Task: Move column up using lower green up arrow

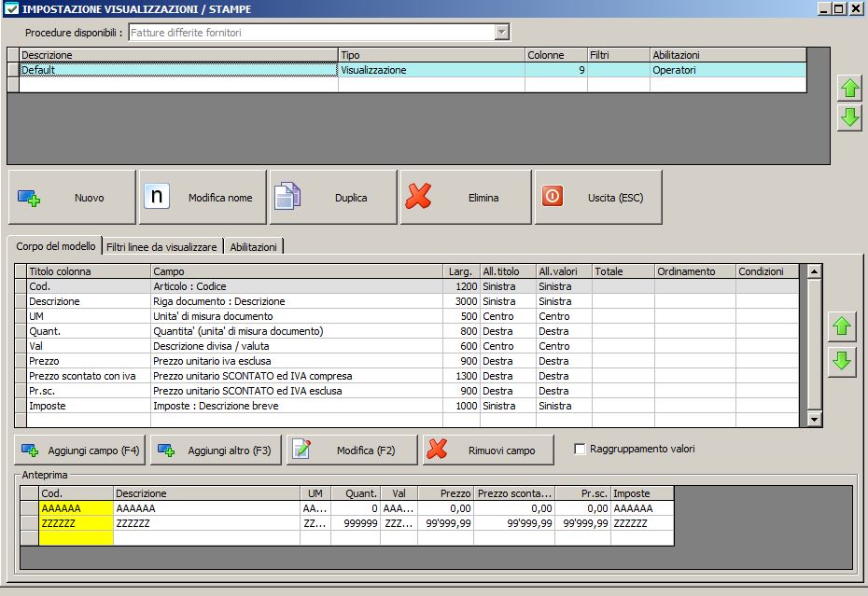Action: pyautogui.click(x=842, y=326)
